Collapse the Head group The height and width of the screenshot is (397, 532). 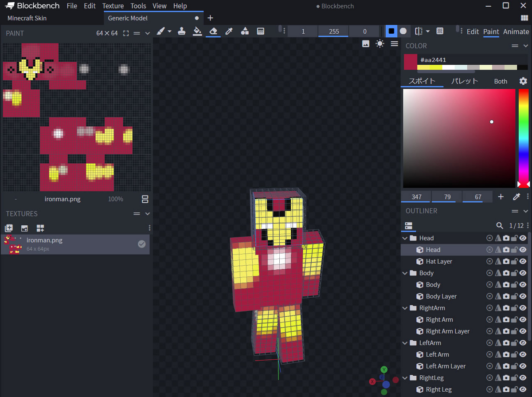pyautogui.click(x=405, y=238)
